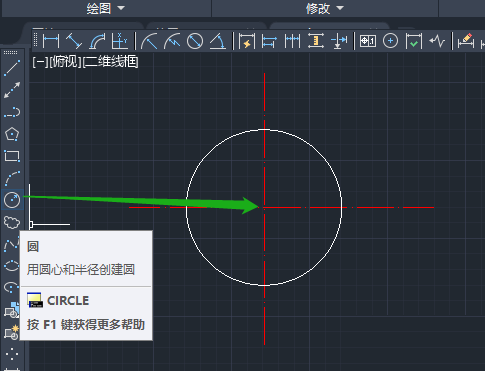Select the Revision Cloud tool
The width and height of the screenshot is (485, 371).
click(12, 222)
